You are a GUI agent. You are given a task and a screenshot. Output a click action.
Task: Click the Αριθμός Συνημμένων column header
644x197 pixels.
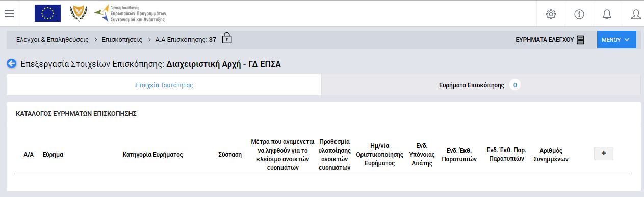pos(551,154)
